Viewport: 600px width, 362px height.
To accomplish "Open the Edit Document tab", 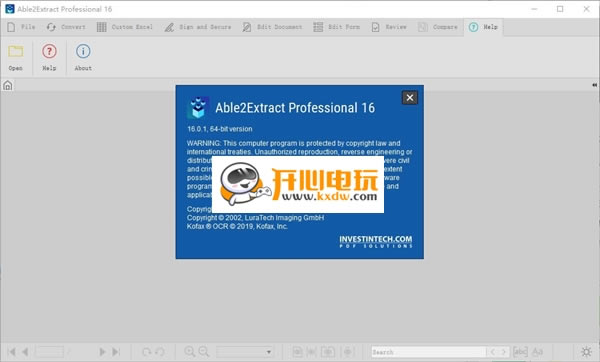I will (x=272, y=27).
